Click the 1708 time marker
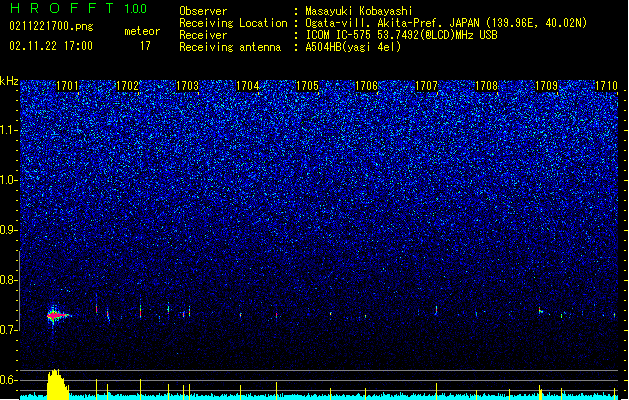 486,86
